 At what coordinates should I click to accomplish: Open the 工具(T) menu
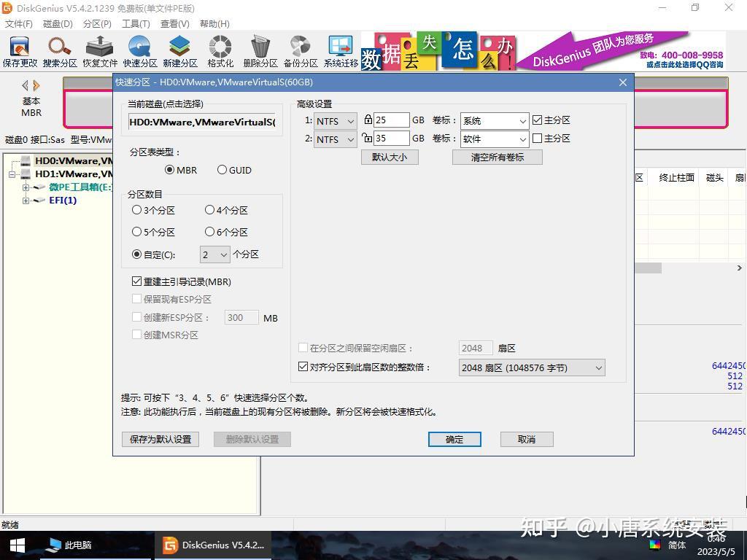click(136, 24)
